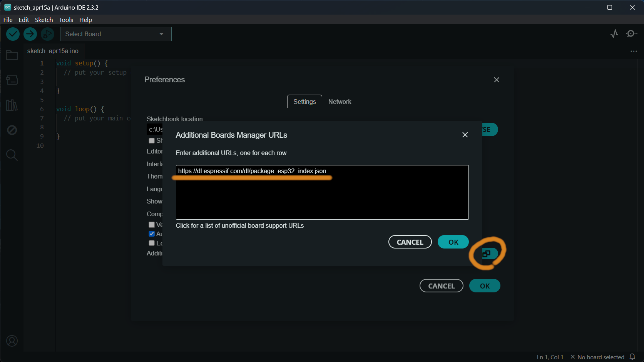
Task: Open the Library Manager sidebar panel
Action: point(12,105)
